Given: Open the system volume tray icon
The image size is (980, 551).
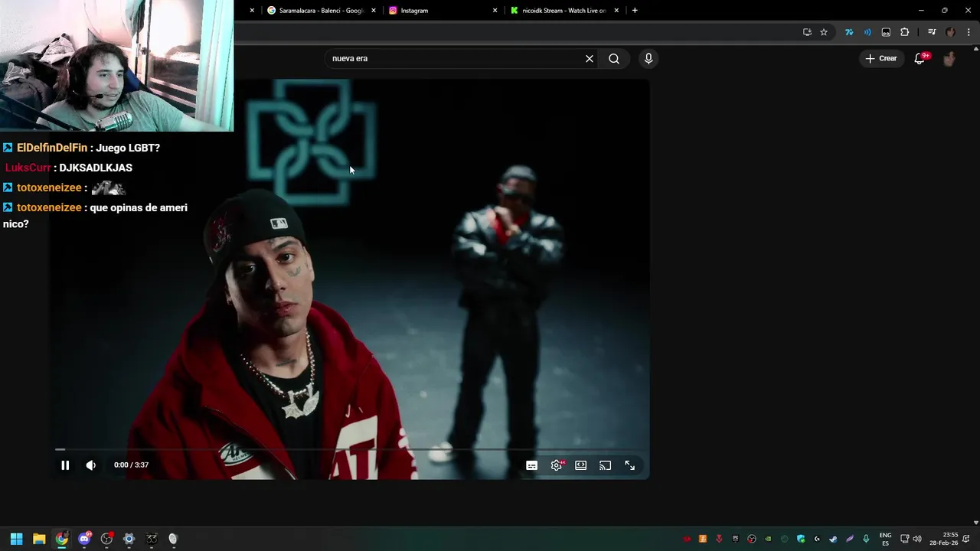Looking at the screenshot, I should pos(917,539).
